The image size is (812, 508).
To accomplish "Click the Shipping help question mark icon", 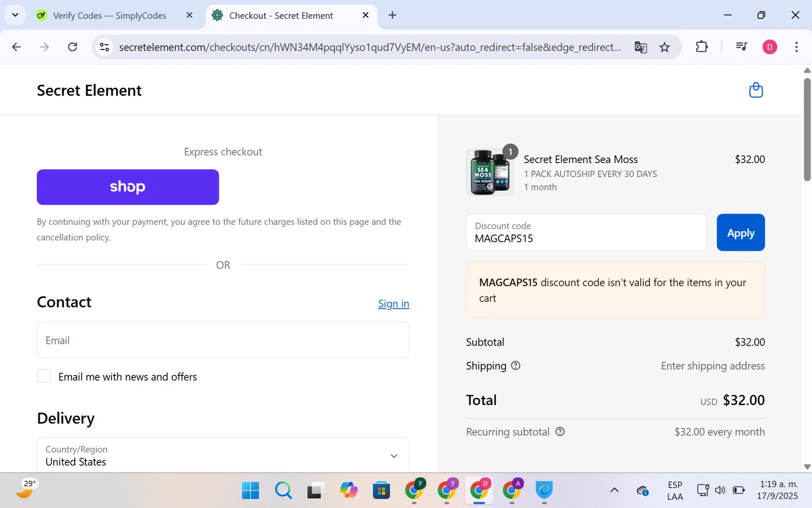I will [x=515, y=366].
